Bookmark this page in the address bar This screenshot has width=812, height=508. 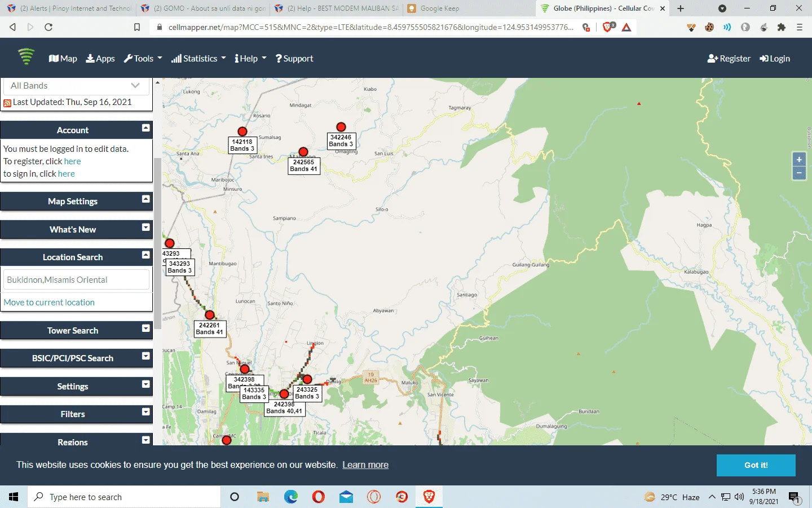pos(137,27)
